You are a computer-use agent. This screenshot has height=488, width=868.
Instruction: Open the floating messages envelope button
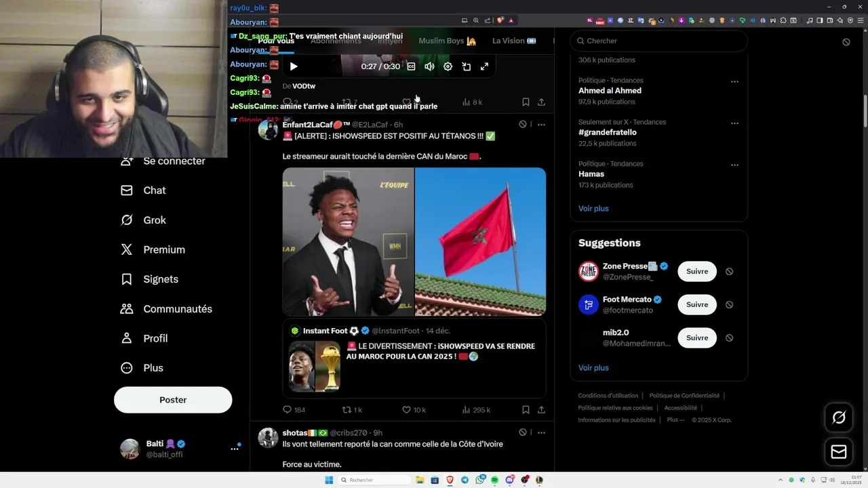pyautogui.click(x=839, y=451)
